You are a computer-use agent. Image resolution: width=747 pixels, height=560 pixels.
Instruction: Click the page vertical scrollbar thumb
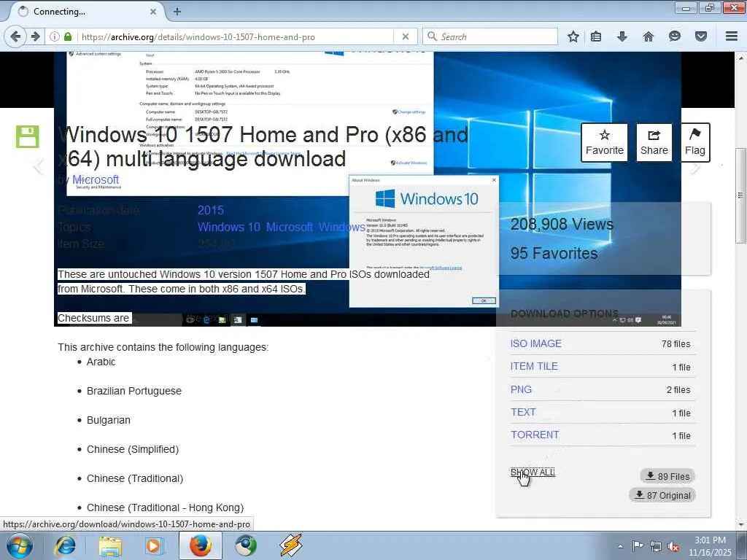pos(740,195)
